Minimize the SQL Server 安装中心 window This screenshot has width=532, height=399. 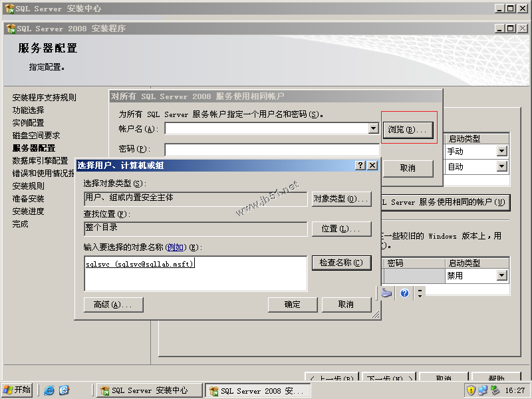click(x=499, y=9)
